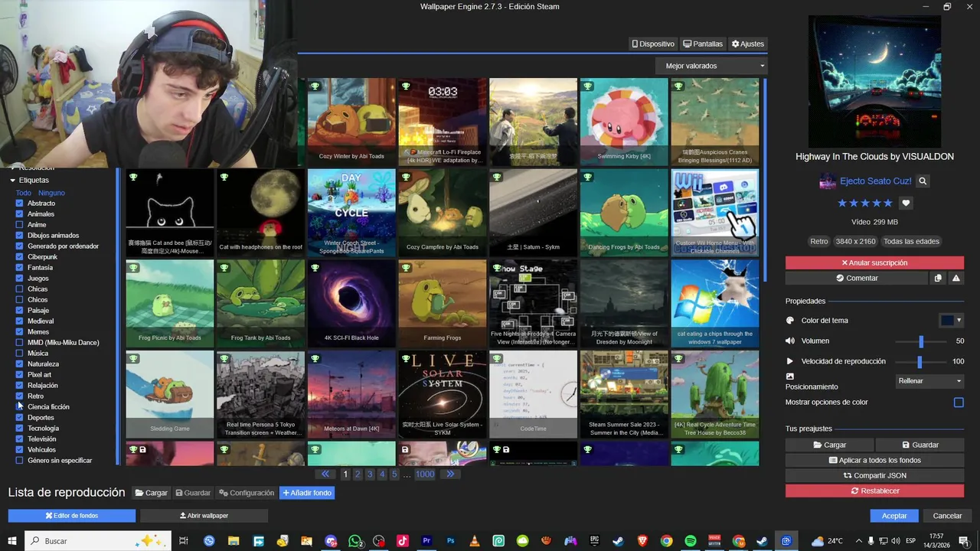Toggle the Anime tag checkbox
This screenshot has width=980, height=551.
pyautogui.click(x=20, y=225)
